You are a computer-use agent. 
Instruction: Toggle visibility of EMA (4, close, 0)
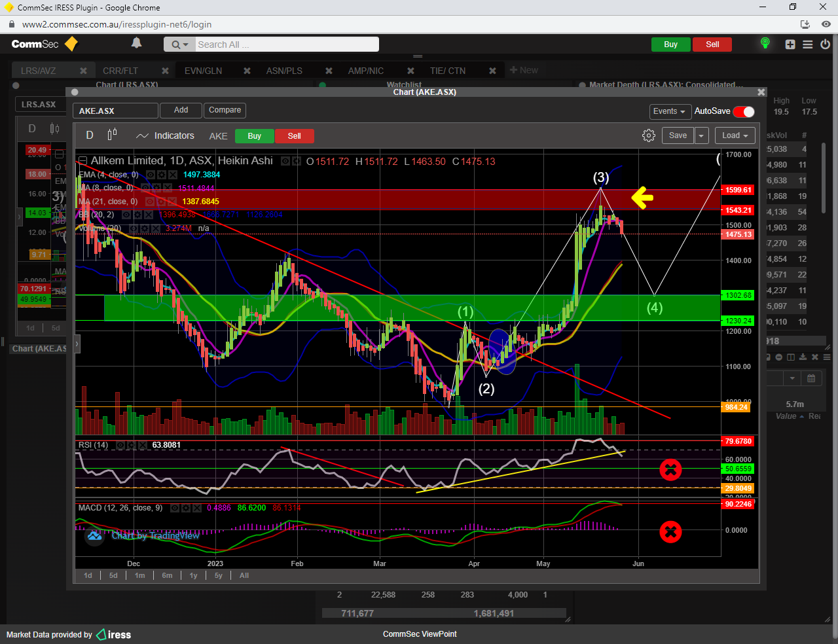pos(151,175)
